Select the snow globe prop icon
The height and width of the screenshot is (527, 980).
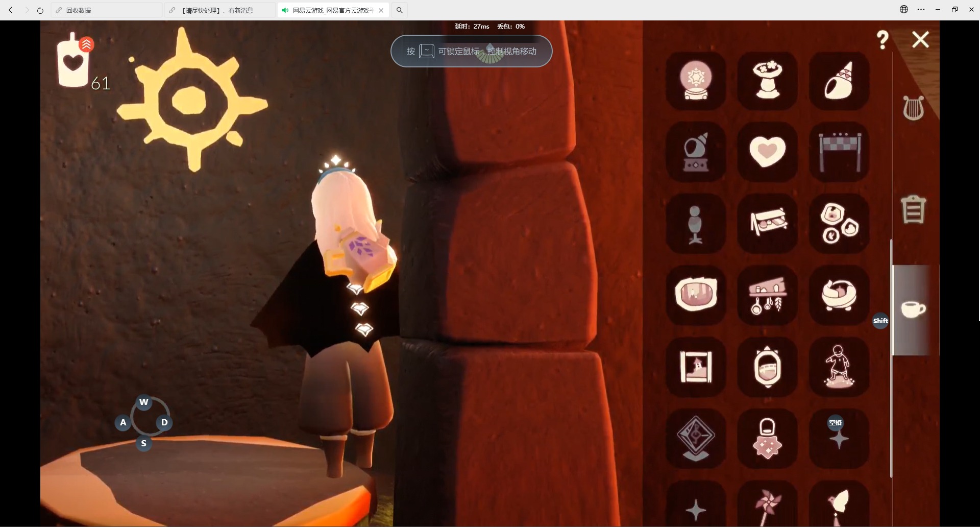click(x=696, y=80)
